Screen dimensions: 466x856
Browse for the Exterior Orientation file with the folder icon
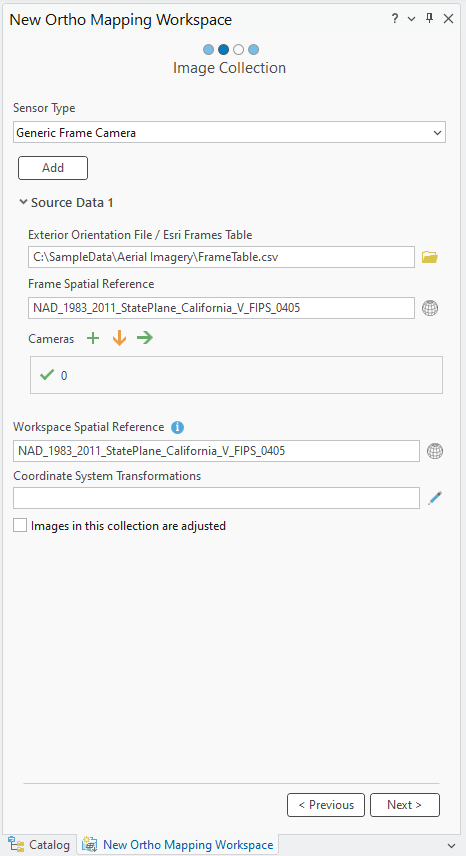[430, 257]
